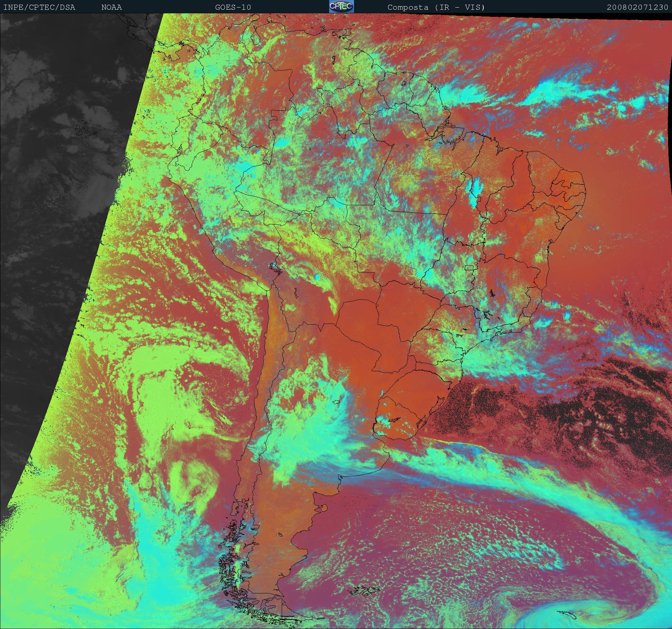Select the GOES-10 satellite label
Screen dimensions: 672x629
click(233, 7)
